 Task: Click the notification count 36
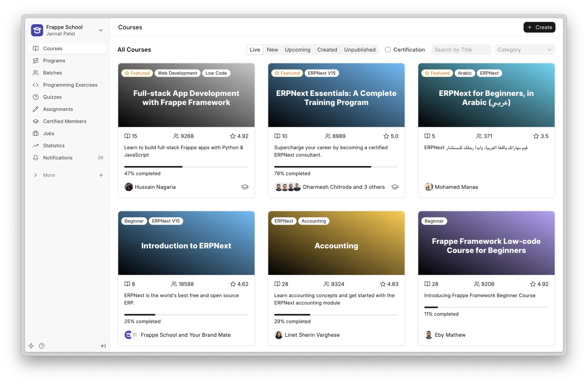100,158
